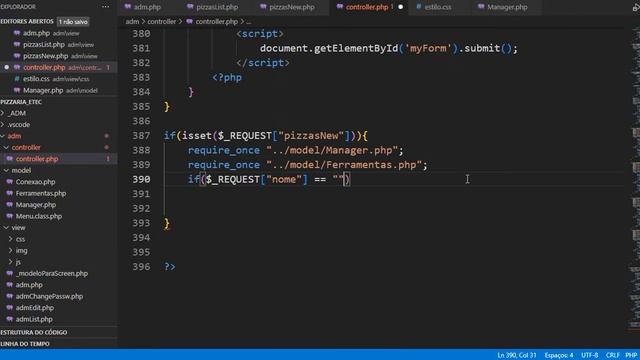640x360 pixels.
Task: Collapse the PIZZARIA_ETEC project section
Action: pyautogui.click(x=21, y=102)
